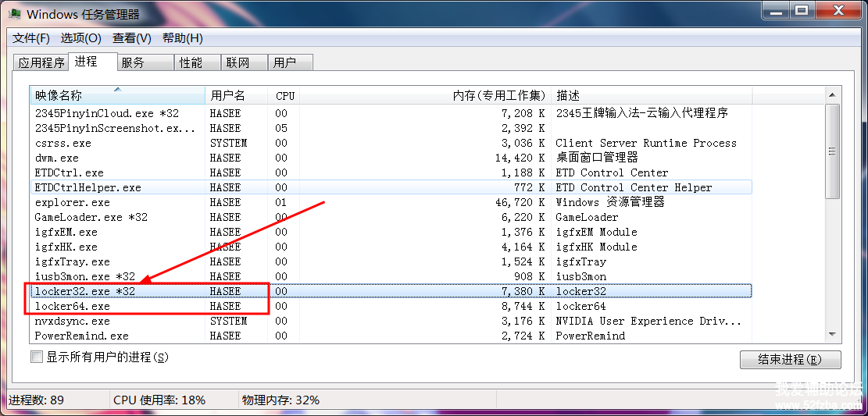Click the 46,720 K memory value
This screenshot has width=868, height=416.
(x=520, y=202)
